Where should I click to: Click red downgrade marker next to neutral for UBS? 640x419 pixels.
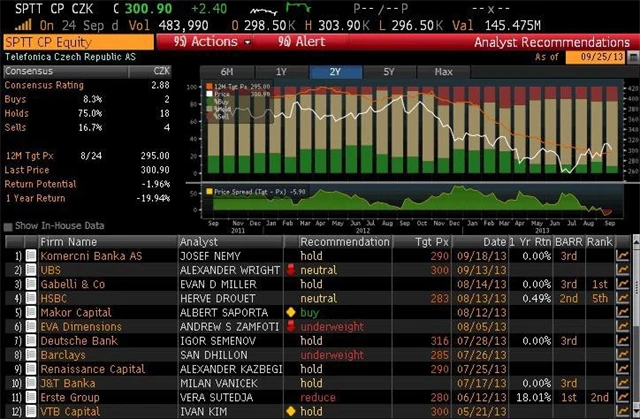[292, 271]
